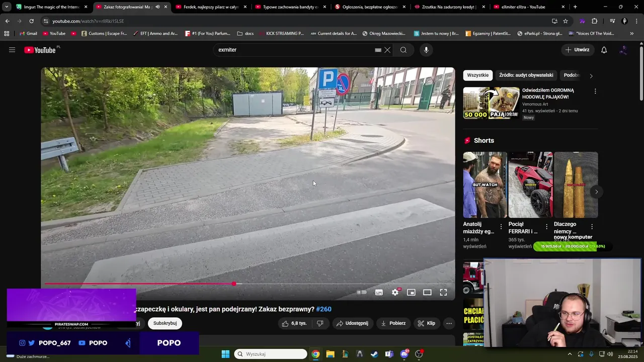644x362 pixels.
Task: Open the volume control in system tray
Action: pyautogui.click(x=610, y=354)
